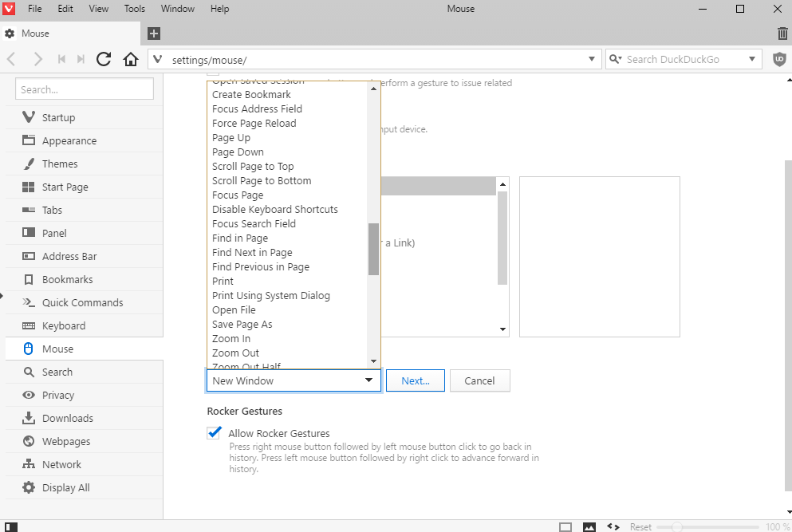Open closed tabs trash icon
This screenshot has height=532, width=792.
click(x=782, y=33)
